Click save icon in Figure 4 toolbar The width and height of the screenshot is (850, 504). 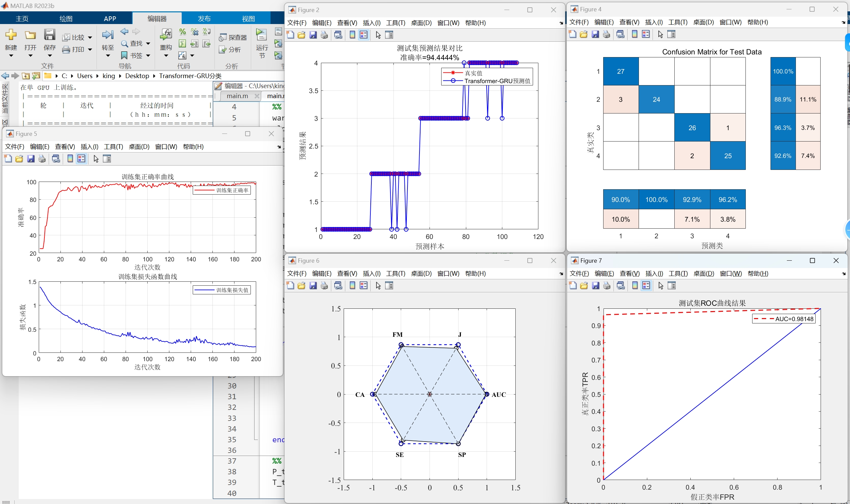click(595, 34)
